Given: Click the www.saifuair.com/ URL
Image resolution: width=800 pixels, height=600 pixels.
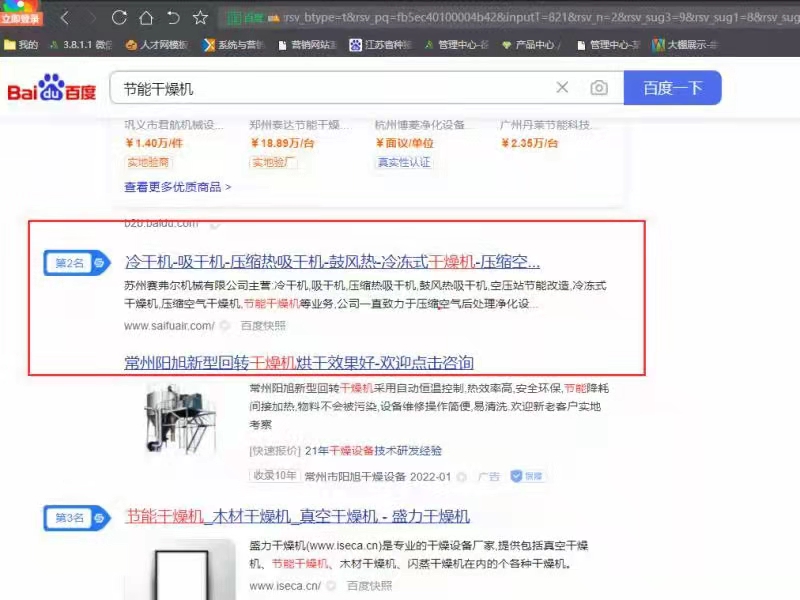Looking at the screenshot, I should [x=169, y=326].
